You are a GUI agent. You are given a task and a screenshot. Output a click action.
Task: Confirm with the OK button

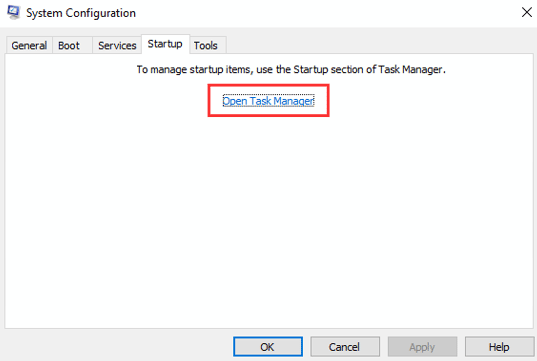(268, 347)
